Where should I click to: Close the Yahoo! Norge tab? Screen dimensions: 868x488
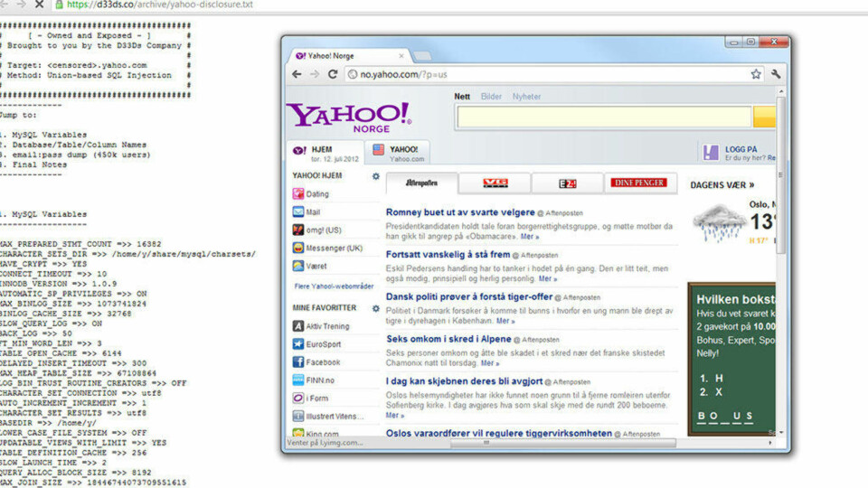401,56
